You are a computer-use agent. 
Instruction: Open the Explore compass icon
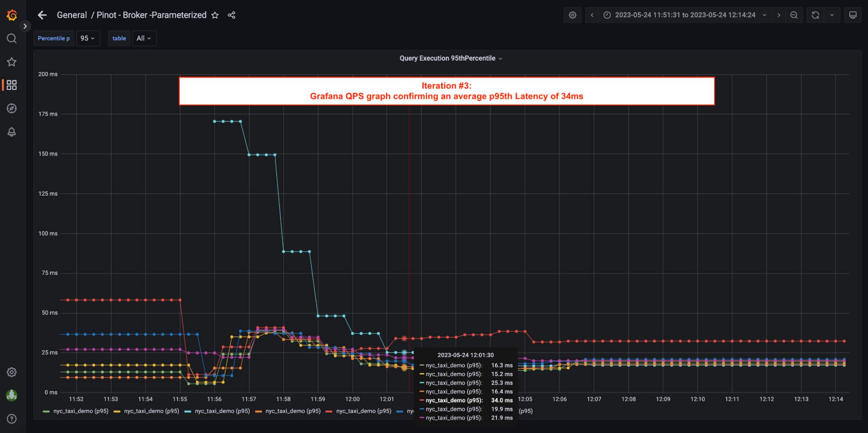pos(12,108)
